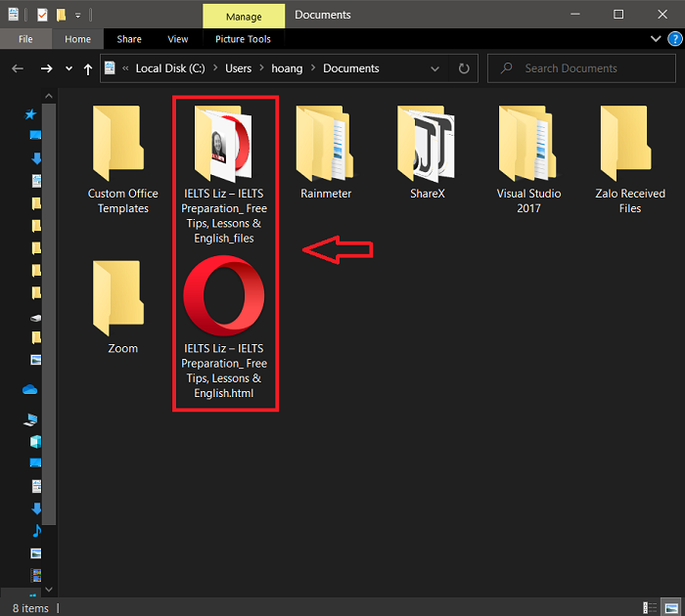Open the Music library icon in sidebar
This screenshot has width=685, height=616.
point(37,530)
